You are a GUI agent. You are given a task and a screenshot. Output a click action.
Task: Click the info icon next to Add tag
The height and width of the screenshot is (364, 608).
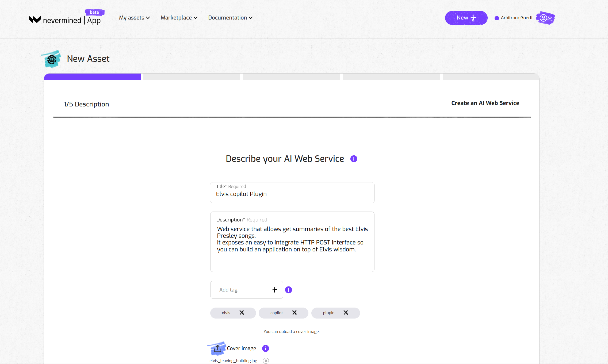(289, 290)
